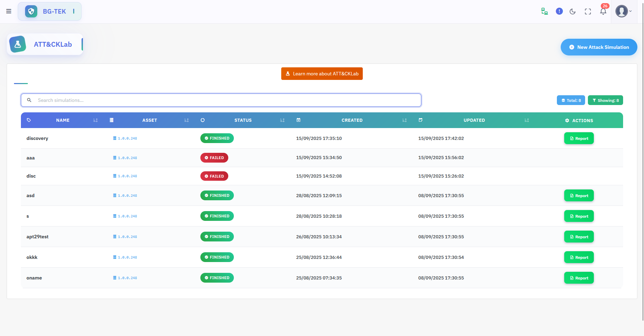Open Report for apt29test simulation
Screen dimensions: 644x336
pyautogui.click(x=578, y=237)
